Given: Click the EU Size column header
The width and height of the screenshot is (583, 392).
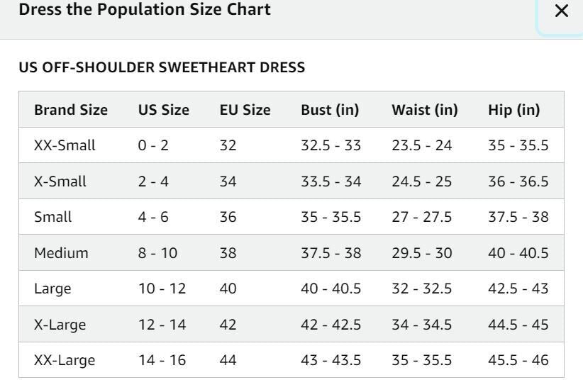Looking at the screenshot, I should tap(245, 110).
